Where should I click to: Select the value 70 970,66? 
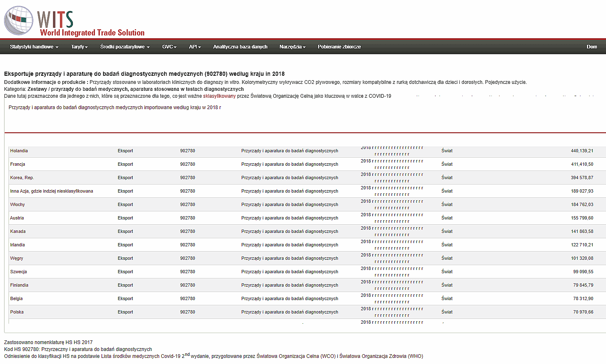[583, 312]
